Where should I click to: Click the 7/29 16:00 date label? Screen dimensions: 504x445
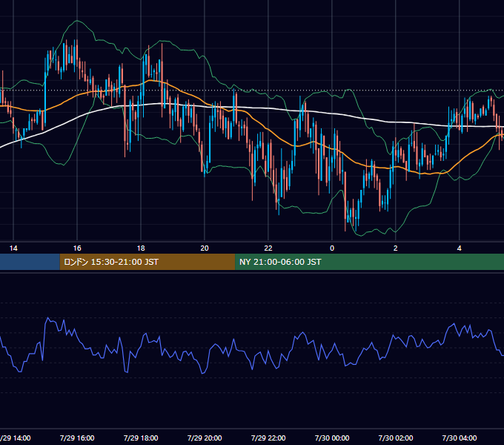77,438
